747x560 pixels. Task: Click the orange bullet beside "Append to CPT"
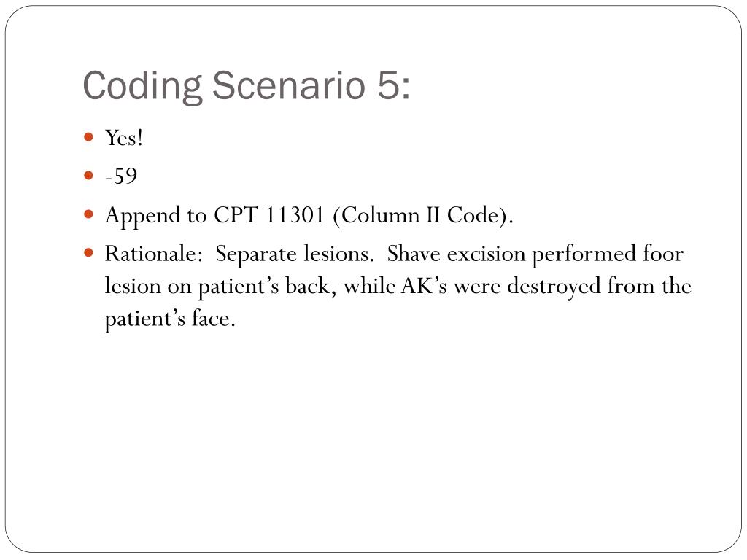pyautogui.click(x=88, y=214)
